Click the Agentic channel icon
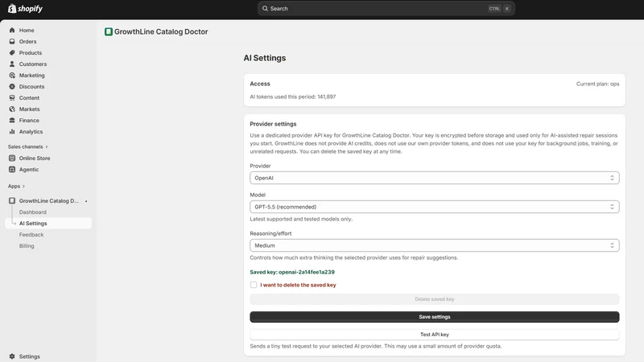Image resolution: width=644 pixels, height=362 pixels. tap(12, 169)
